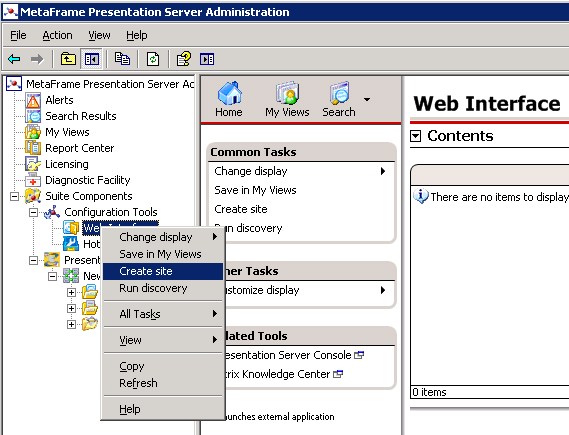Image resolution: width=569 pixels, height=435 pixels.
Task: Choose Run discovery in context menu
Action: [x=163, y=288]
